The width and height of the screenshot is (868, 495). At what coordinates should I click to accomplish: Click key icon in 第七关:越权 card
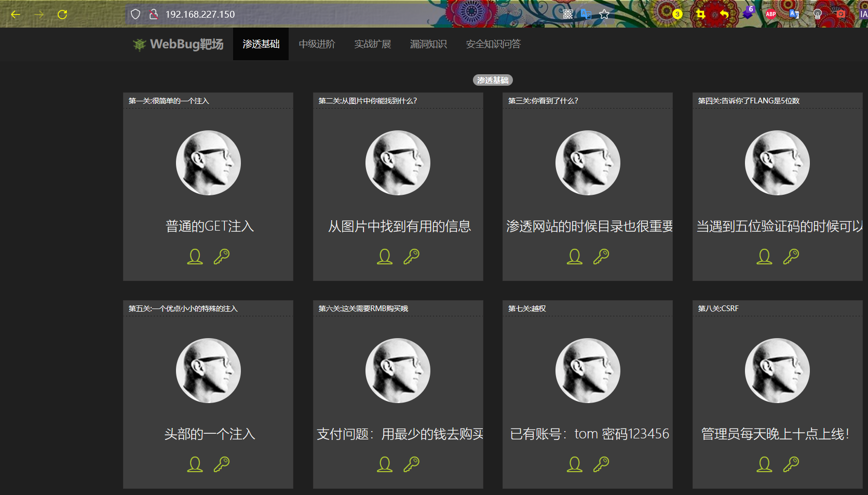pos(601,464)
